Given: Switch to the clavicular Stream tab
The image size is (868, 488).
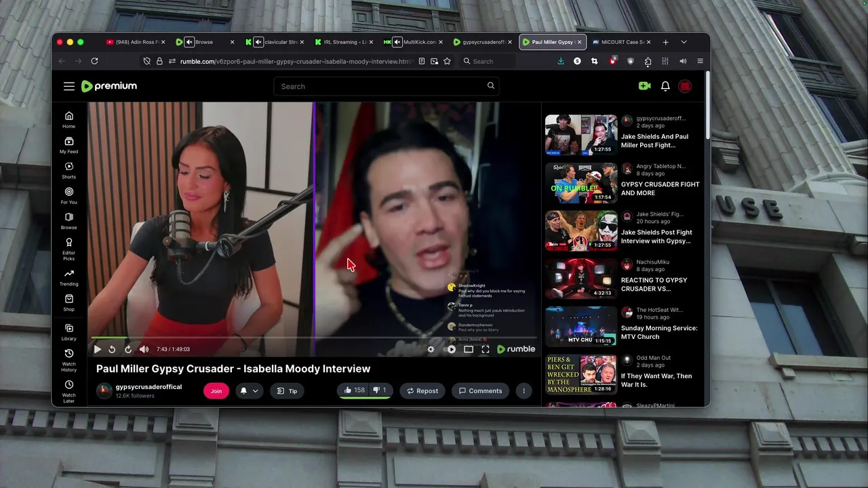Looking at the screenshot, I should [274, 42].
